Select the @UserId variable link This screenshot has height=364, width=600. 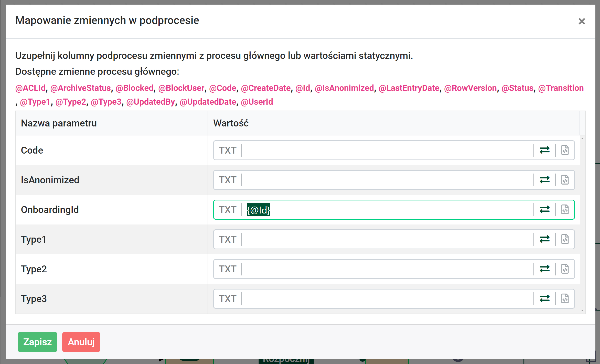[257, 102]
